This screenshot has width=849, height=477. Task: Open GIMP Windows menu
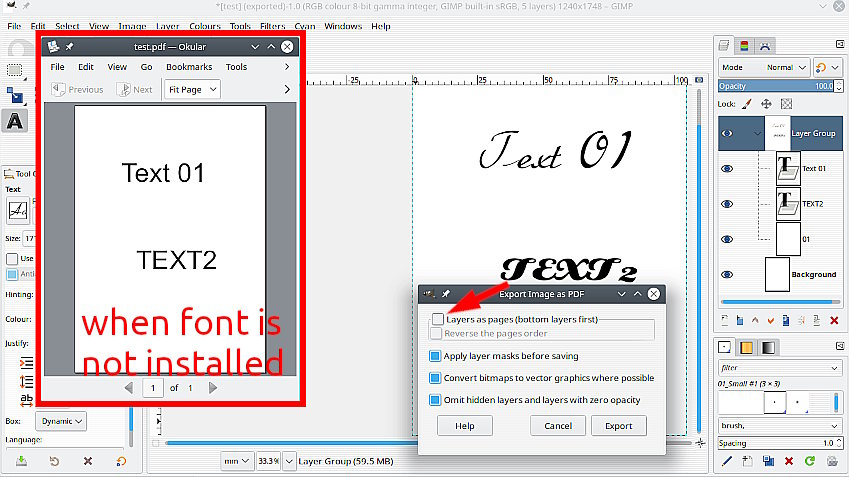(343, 26)
